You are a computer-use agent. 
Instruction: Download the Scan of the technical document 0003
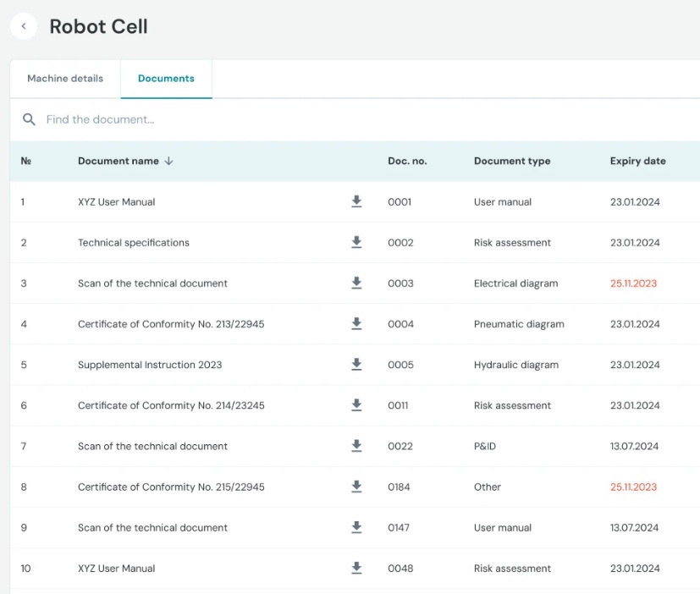pyautogui.click(x=356, y=283)
